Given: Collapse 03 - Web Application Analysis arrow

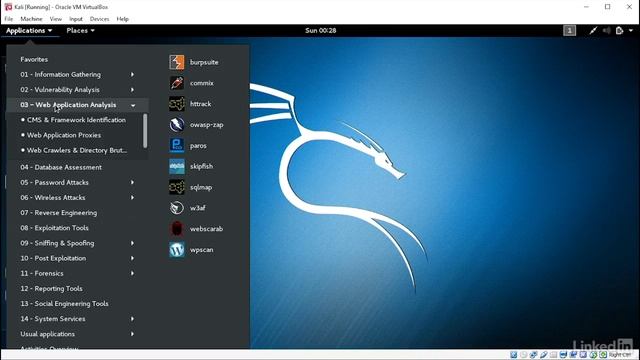Looking at the screenshot, I should point(133,105).
